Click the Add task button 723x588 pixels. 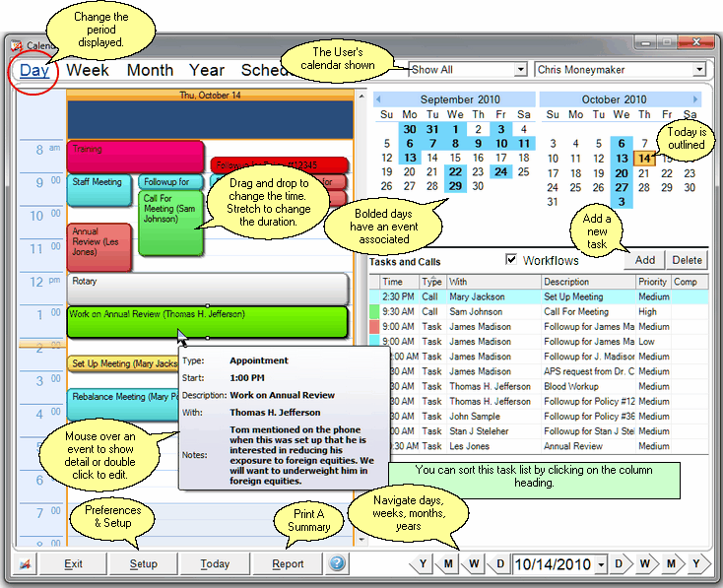[x=644, y=260]
